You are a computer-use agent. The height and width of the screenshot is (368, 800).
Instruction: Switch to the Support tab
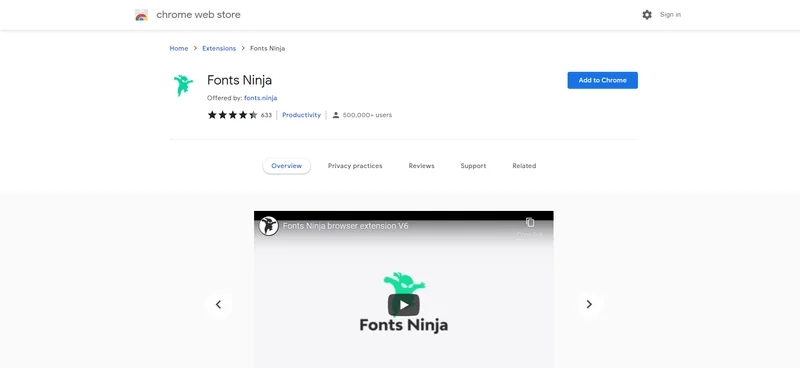pos(473,166)
